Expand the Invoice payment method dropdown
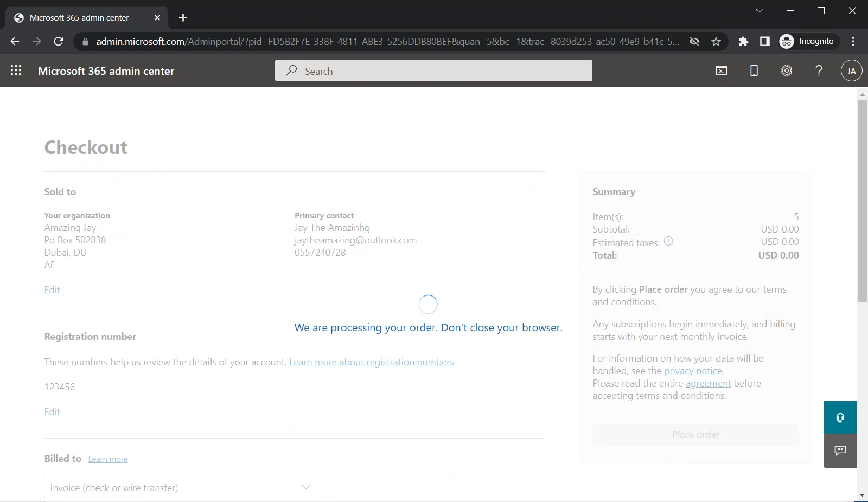868x502 pixels. click(179, 487)
